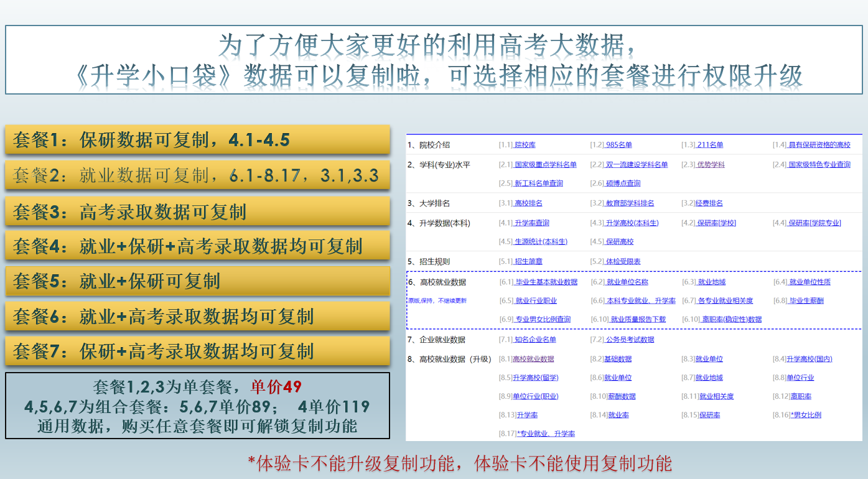
Task: Choose 套餐3 高考录取数据可复制
Action: click(197, 212)
